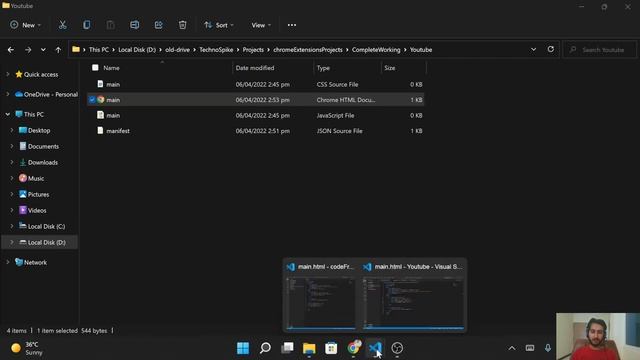
Task: Open the View dropdown
Action: 261,25
